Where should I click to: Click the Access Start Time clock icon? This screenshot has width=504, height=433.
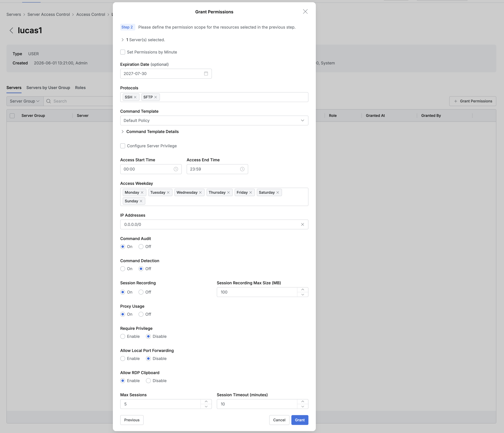point(176,169)
